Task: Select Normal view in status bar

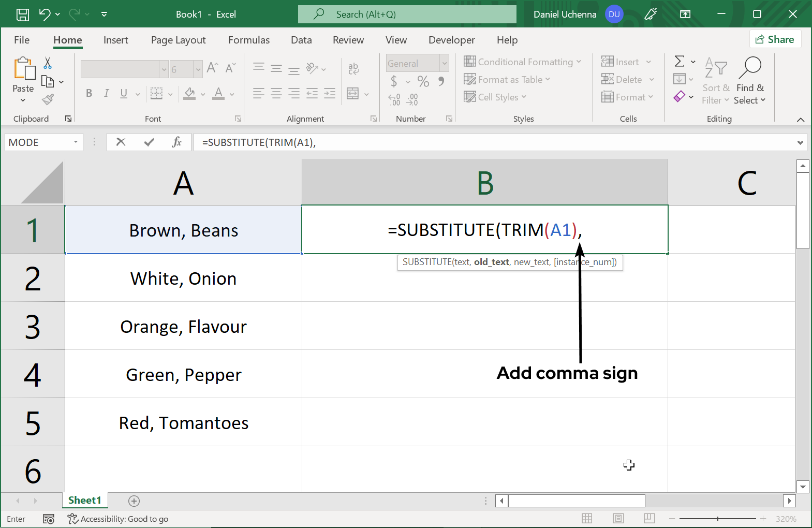Action: 587,519
